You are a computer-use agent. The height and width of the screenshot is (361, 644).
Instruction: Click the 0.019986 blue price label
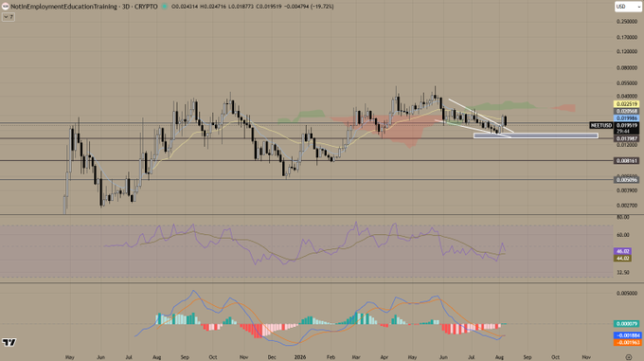626,118
